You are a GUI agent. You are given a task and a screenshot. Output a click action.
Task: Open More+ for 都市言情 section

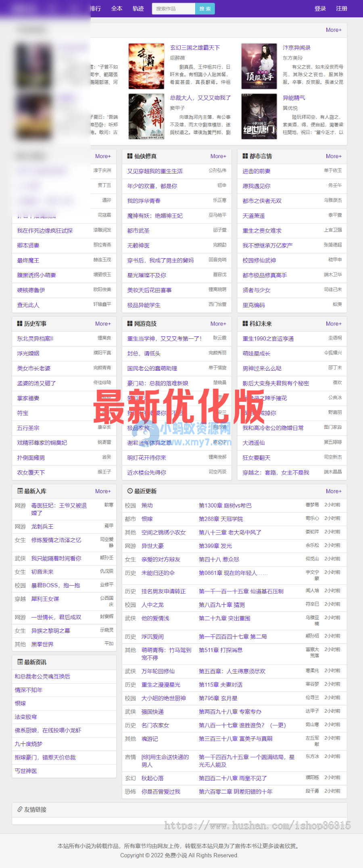(334, 156)
